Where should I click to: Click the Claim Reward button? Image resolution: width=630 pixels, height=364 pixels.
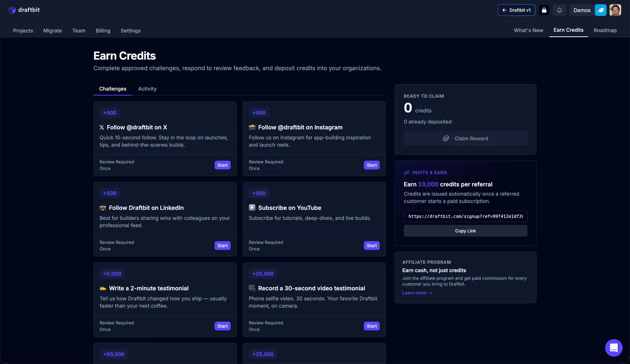(465, 138)
